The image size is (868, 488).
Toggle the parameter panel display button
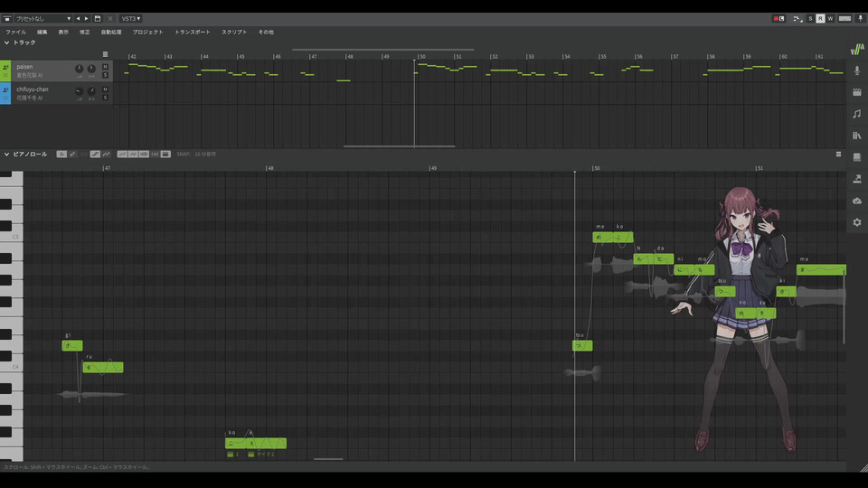tap(165, 155)
